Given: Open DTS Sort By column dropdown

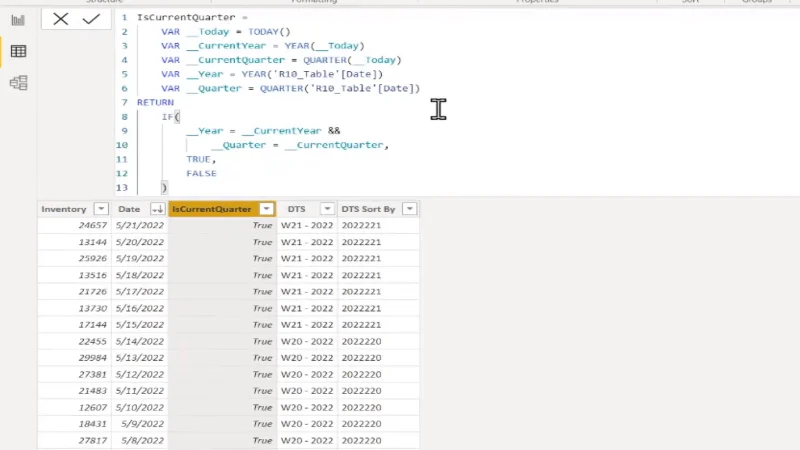Looking at the screenshot, I should click(409, 209).
